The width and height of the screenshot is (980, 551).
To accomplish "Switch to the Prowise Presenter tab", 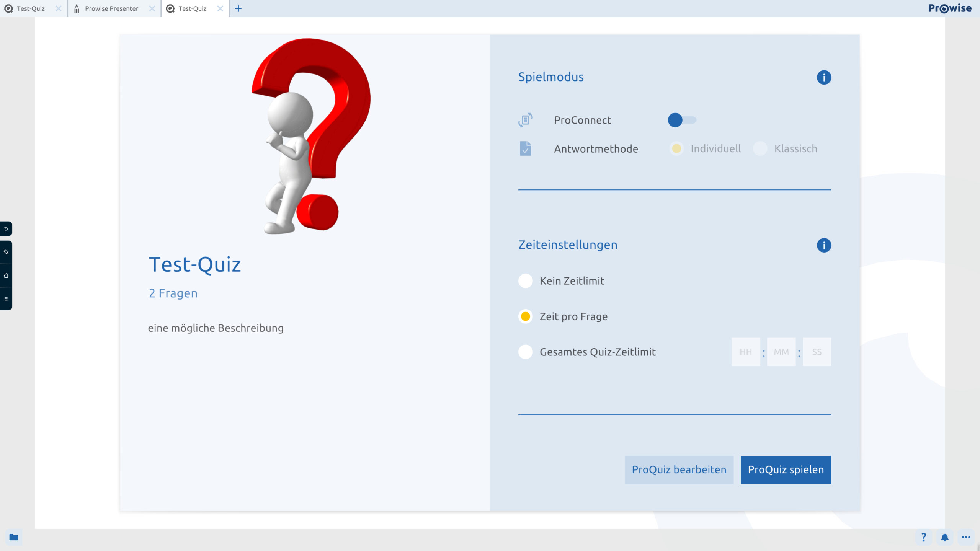I will pos(111,8).
